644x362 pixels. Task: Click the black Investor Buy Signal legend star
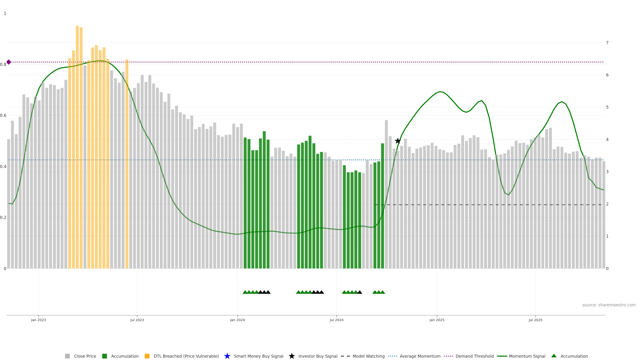tap(291, 356)
